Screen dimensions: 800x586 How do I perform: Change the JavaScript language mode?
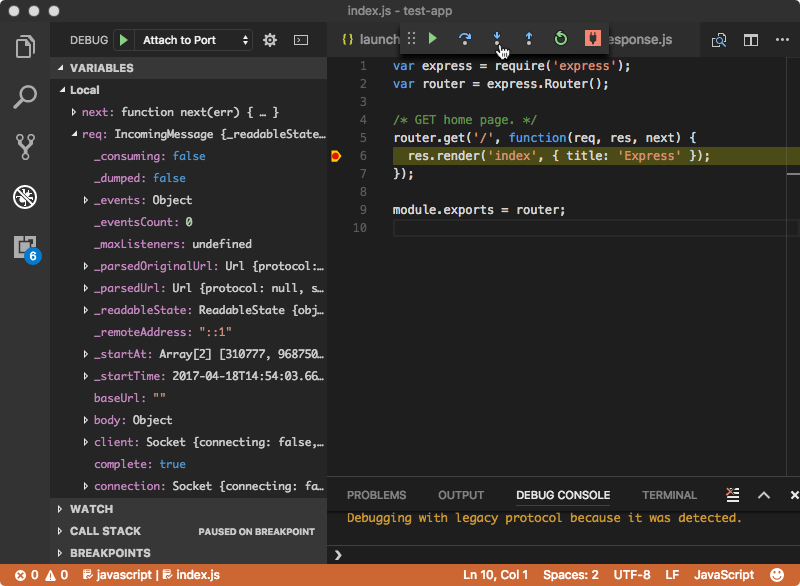click(x=724, y=575)
